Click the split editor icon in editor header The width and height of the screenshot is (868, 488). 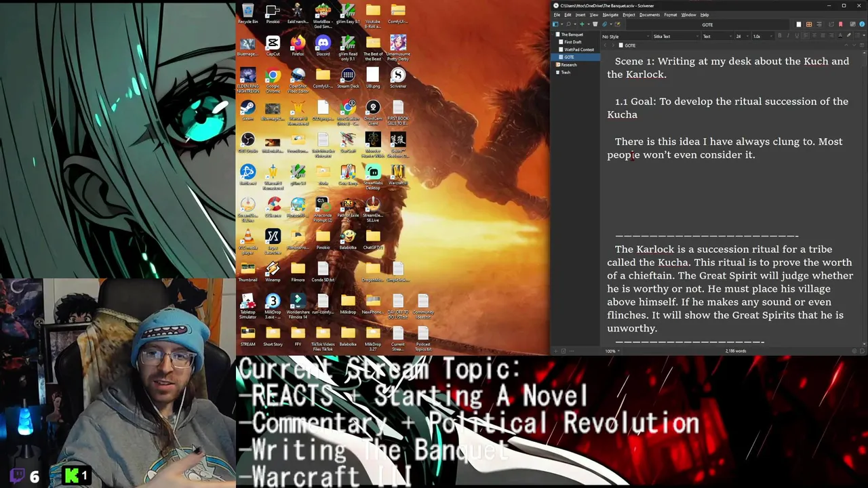point(861,45)
